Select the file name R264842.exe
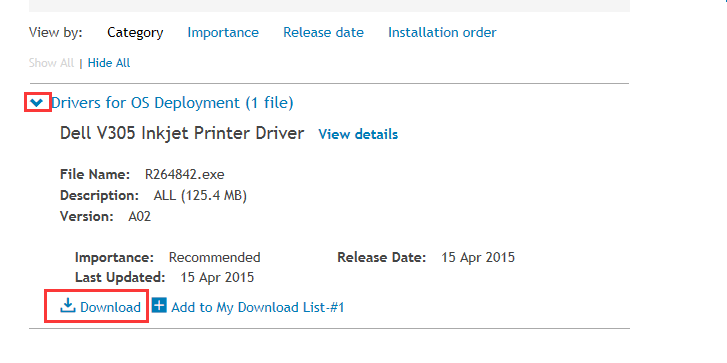 coord(185,174)
